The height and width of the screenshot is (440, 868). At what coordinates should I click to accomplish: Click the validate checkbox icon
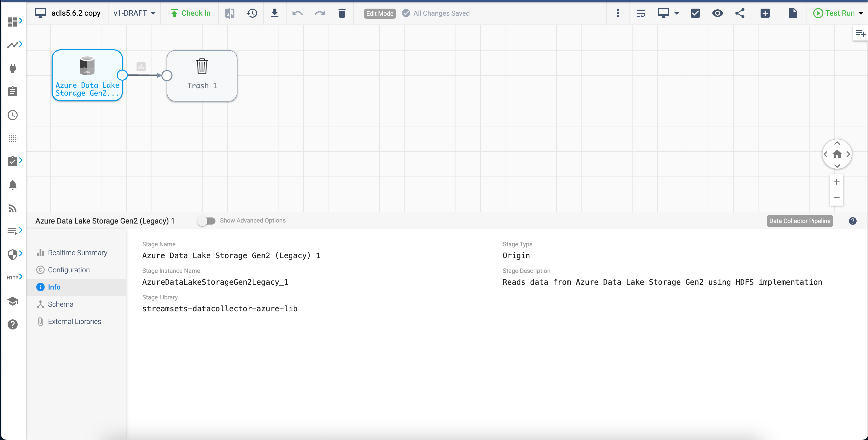[696, 13]
